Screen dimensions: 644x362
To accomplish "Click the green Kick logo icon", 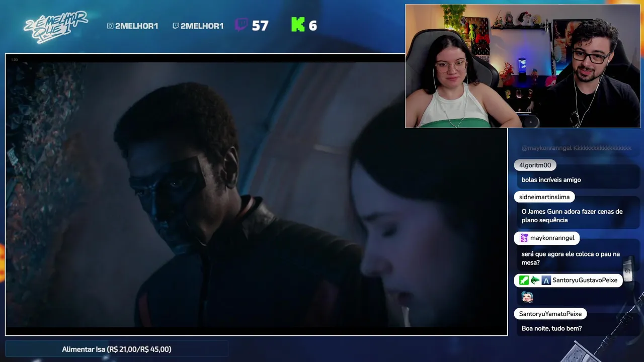I will pos(298,25).
